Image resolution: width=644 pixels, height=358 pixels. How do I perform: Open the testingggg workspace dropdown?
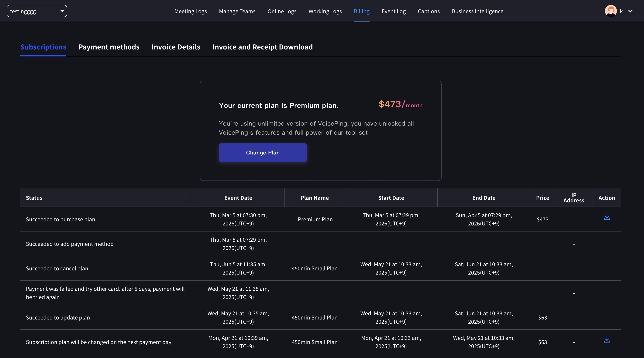pos(37,11)
